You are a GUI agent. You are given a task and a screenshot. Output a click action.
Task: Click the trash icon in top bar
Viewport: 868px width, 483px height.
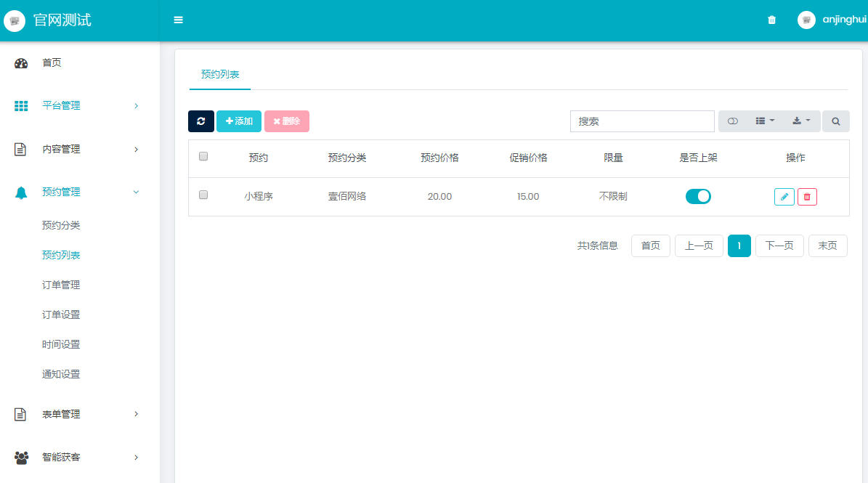tap(771, 20)
